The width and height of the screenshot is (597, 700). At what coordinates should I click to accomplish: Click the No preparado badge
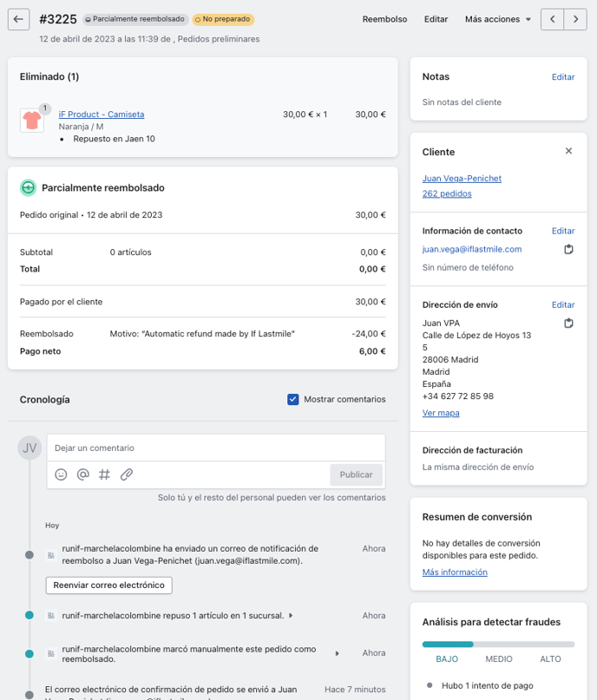tap(223, 19)
